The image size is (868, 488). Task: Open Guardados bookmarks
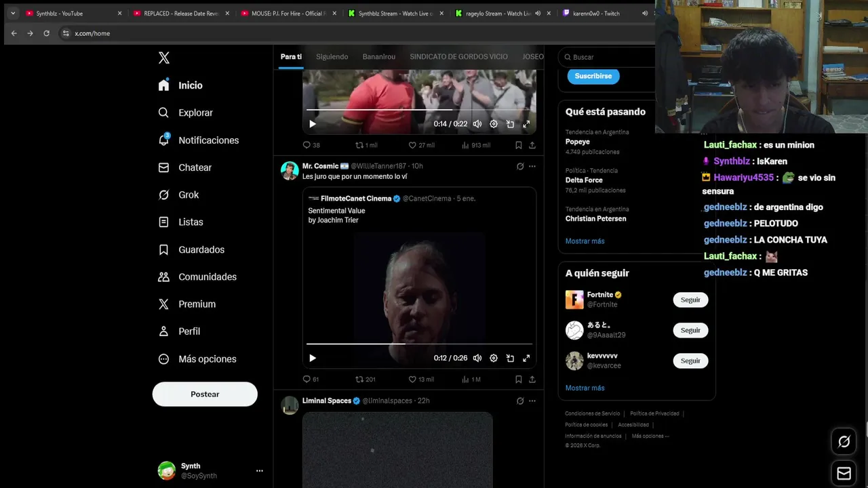(192, 249)
